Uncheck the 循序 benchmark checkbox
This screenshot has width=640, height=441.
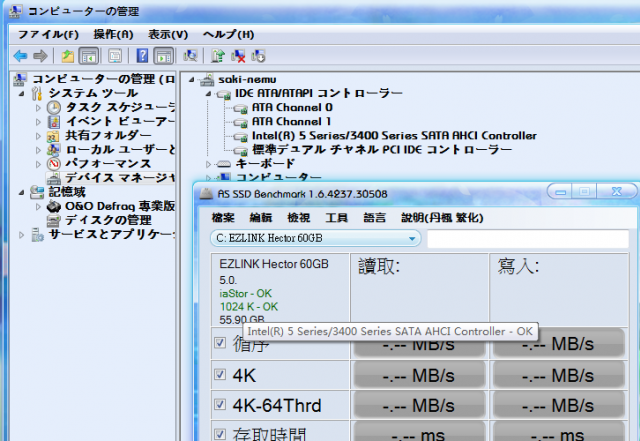click(220, 342)
